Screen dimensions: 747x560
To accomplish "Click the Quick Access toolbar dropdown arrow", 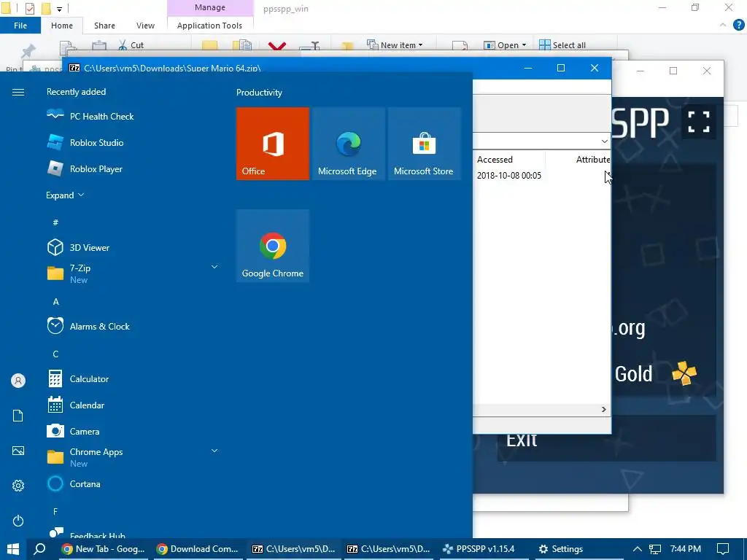I will pyautogui.click(x=60, y=9).
